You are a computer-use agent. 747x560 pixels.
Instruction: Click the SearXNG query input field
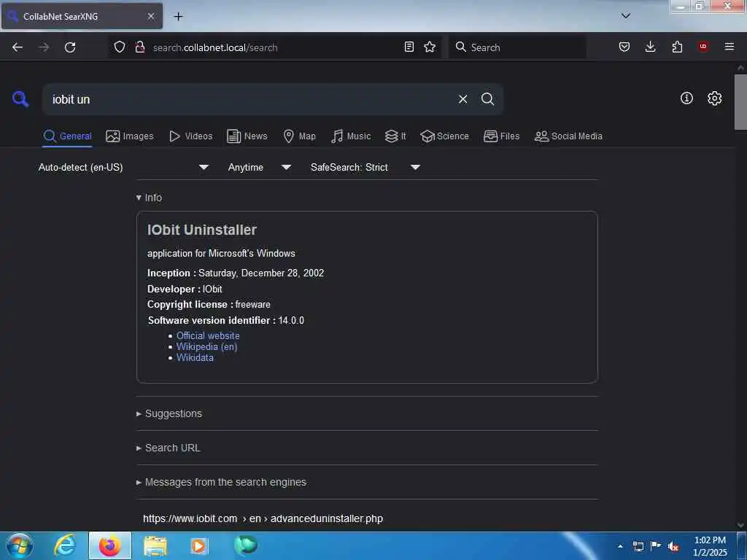pos(250,99)
